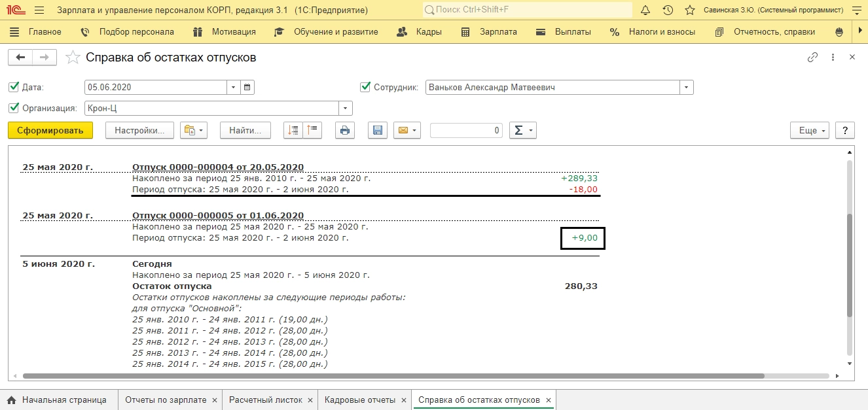868x410 pixels.
Task: Switch to Отчеты по зарплате tab
Action: 166,400
